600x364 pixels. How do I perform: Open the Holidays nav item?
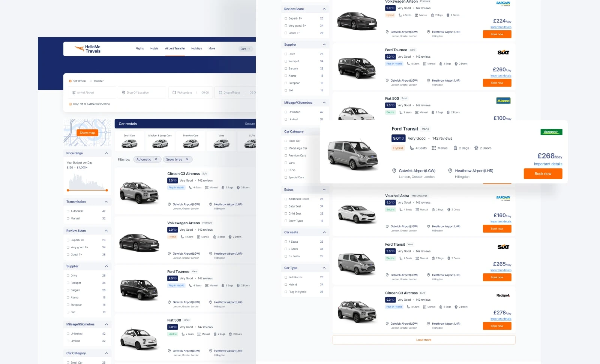click(x=196, y=49)
